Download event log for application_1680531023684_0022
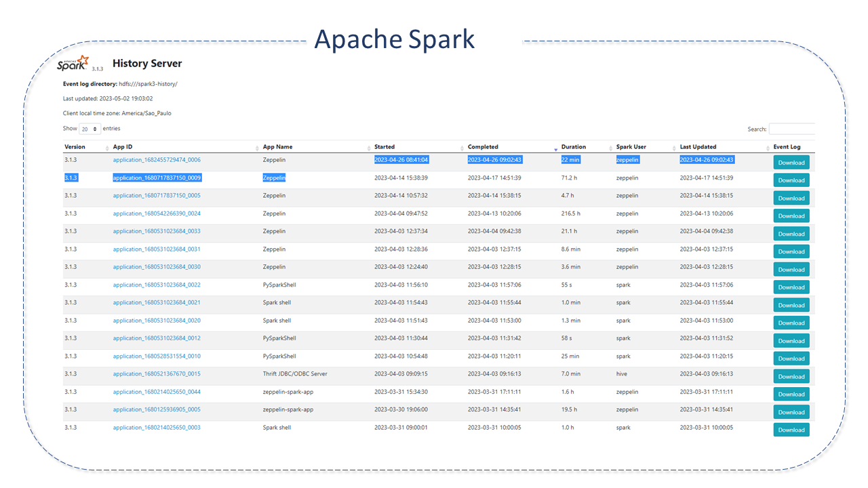This screenshot has width=868, height=488. pyautogui.click(x=791, y=287)
